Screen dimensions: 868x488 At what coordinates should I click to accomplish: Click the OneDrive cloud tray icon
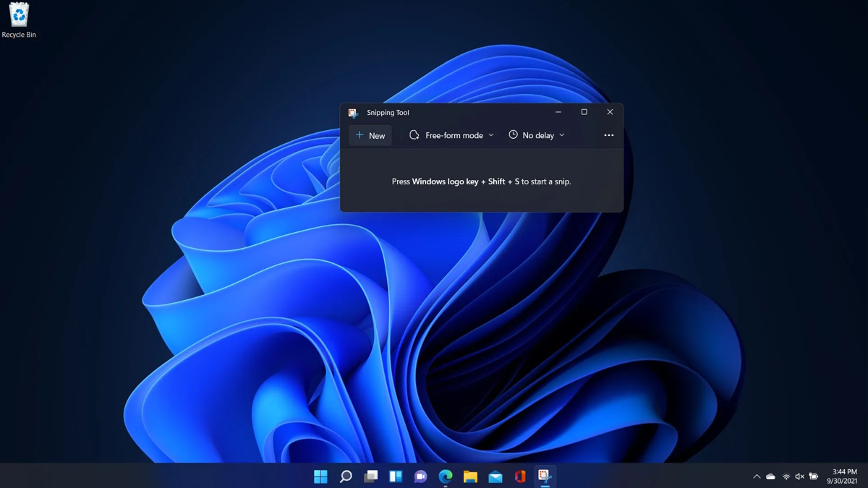[x=771, y=477]
